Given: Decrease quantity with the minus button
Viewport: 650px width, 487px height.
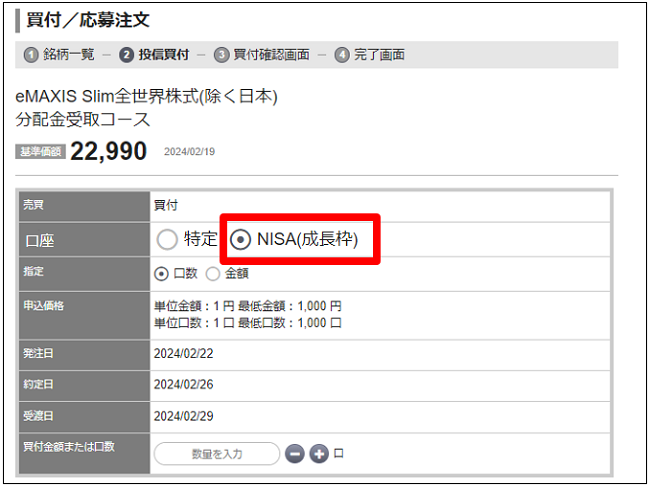Looking at the screenshot, I should 295,454.
